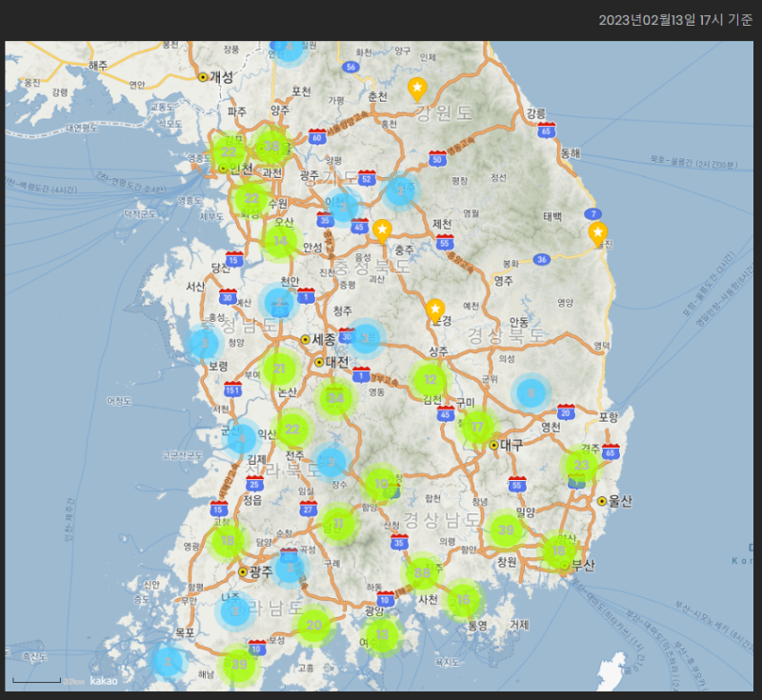Expand the blue 3 cluster near Naju
Viewport: 762px width, 700px height.
[x=235, y=611]
